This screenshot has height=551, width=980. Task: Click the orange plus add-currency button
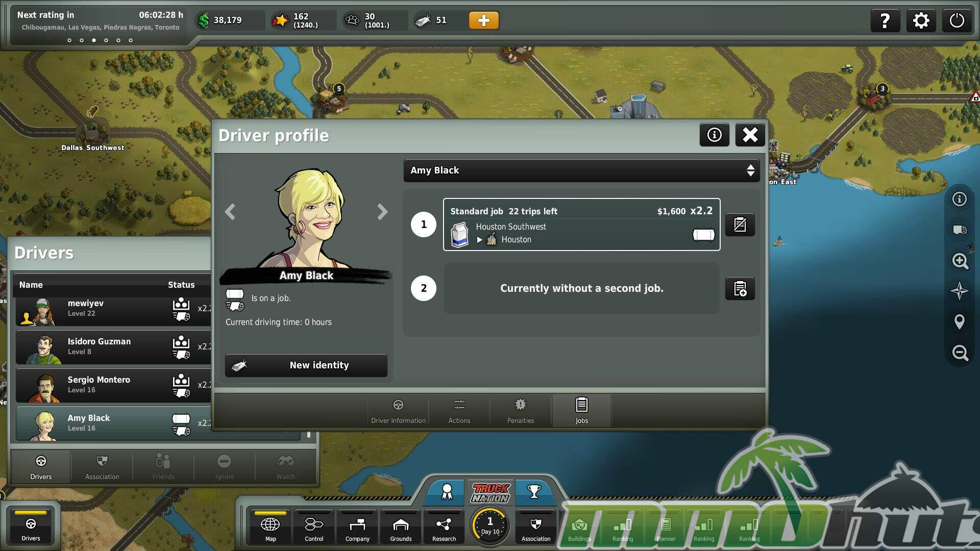pos(483,20)
